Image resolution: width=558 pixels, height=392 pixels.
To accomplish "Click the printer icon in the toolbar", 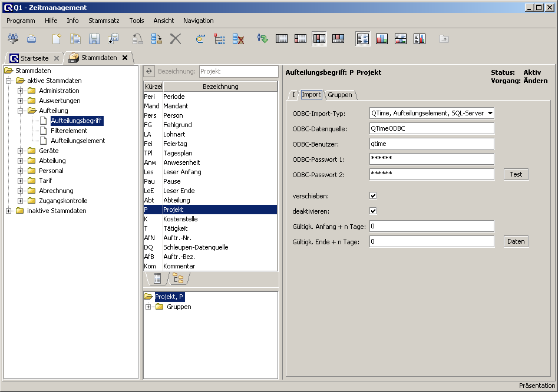I will pyautogui.click(x=32, y=39).
